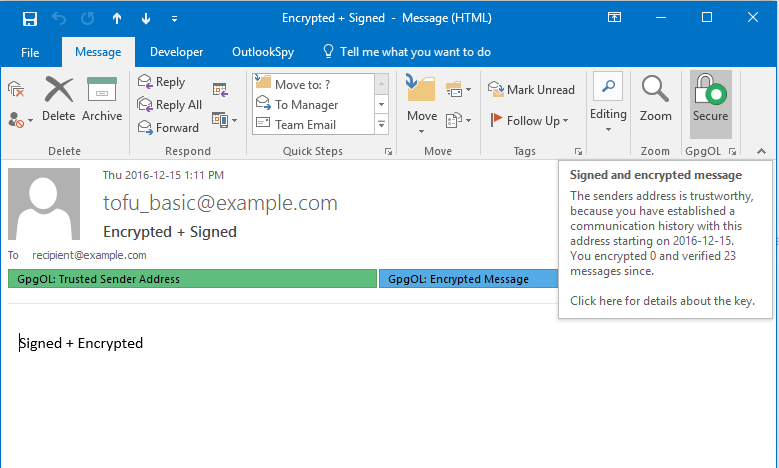Delete this message
The image size is (779, 468).
(58, 99)
